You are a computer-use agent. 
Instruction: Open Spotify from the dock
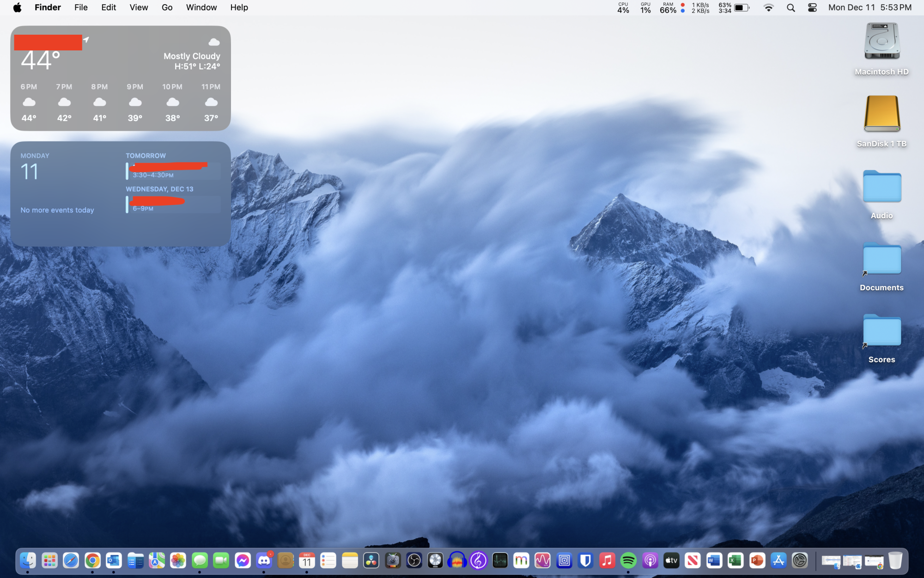point(628,561)
